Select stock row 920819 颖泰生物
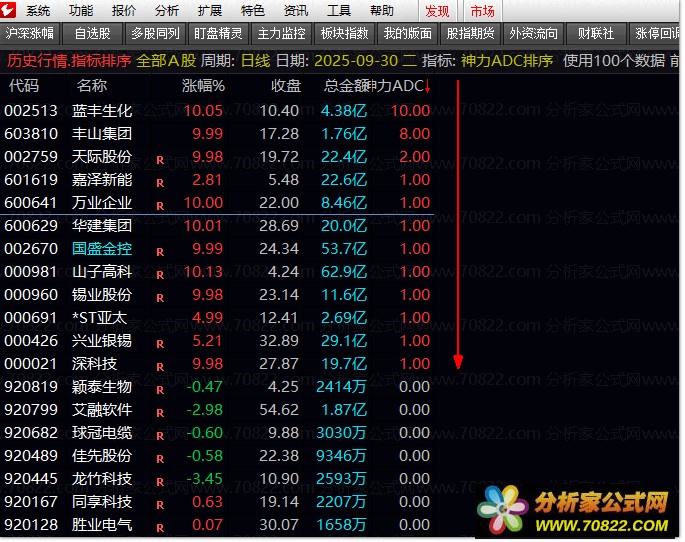The width and height of the screenshot is (685, 542). click(217, 387)
